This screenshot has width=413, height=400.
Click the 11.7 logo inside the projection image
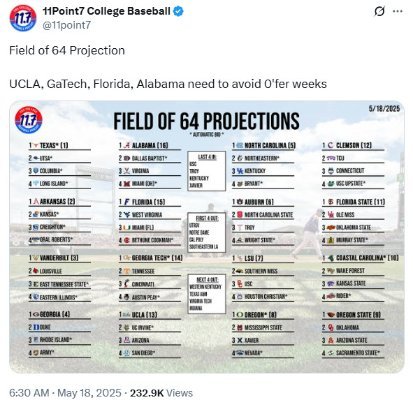point(29,120)
